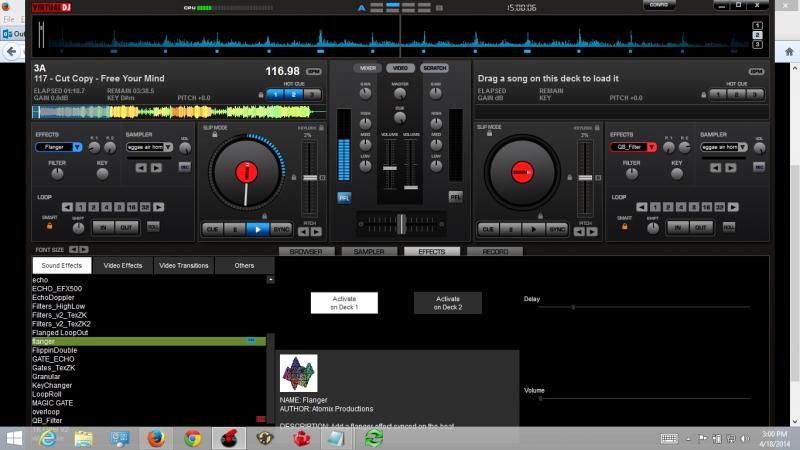Toggle Smart loop lock on left deck
Image resolution: width=800 pixels, height=450 pixels.
[x=49, y=226]
